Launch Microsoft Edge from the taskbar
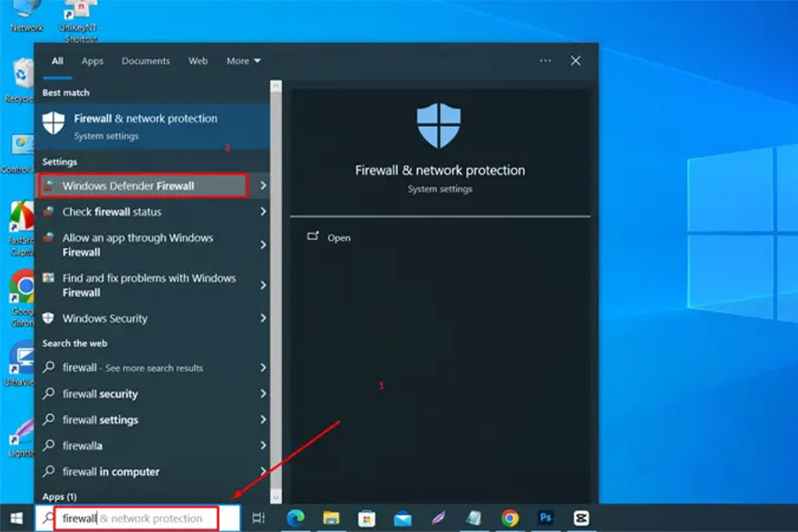Image resolution: width=798 pixels, height=532 pixels. 295,518
